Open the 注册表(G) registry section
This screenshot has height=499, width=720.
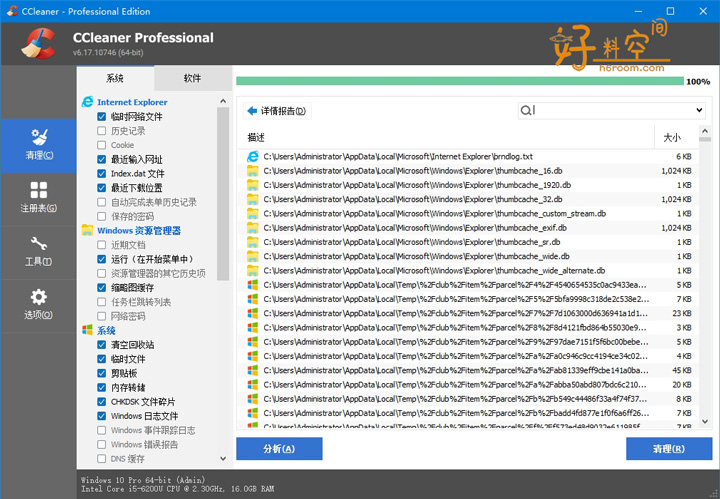click(x=39, y=198)
